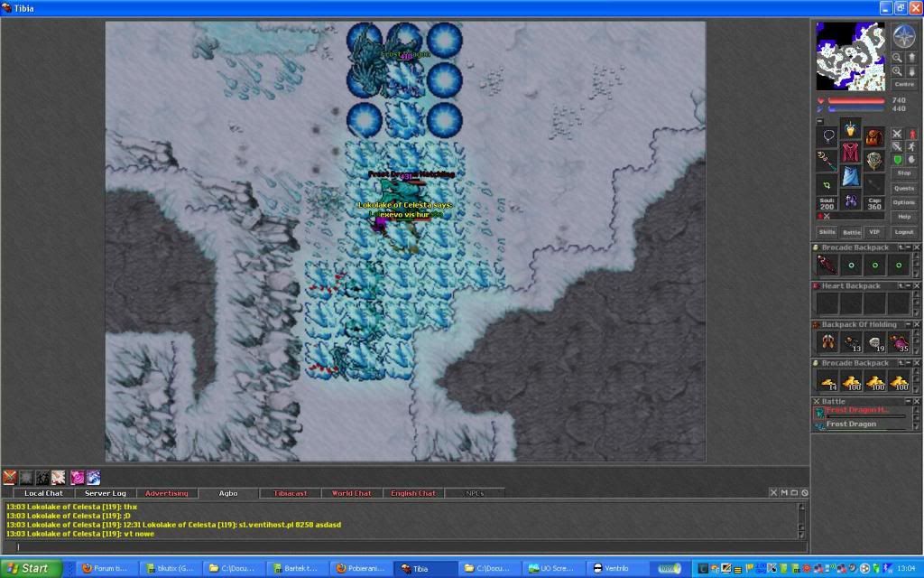924x578 pixels.
Task: Click the crossed-swords combat hotkey icon
Action: point(9,477)
